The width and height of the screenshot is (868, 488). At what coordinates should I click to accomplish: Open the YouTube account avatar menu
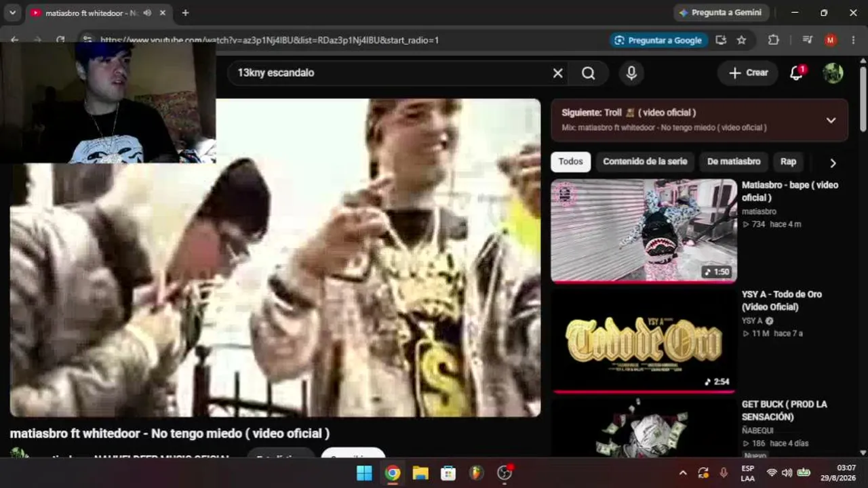click(833, 73)
